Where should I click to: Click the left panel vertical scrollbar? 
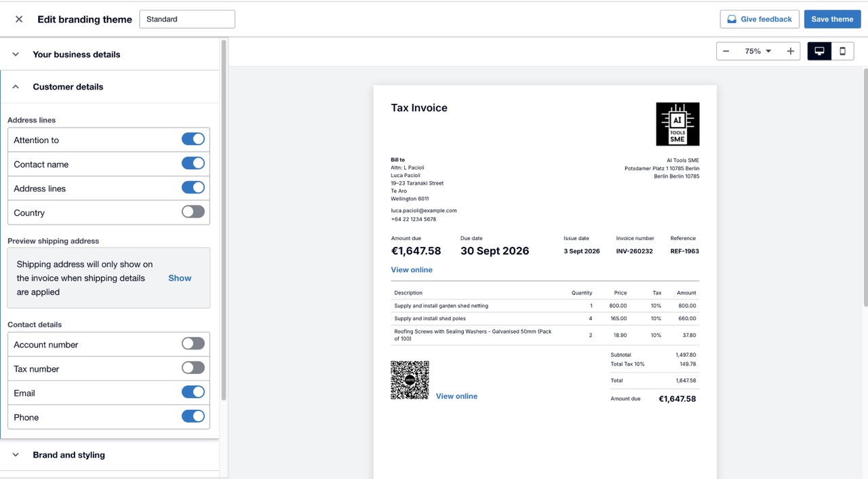[224, 221]
